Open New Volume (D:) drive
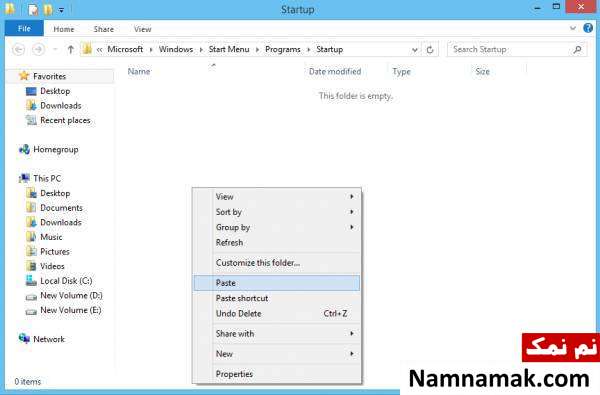 coord(71,295)
